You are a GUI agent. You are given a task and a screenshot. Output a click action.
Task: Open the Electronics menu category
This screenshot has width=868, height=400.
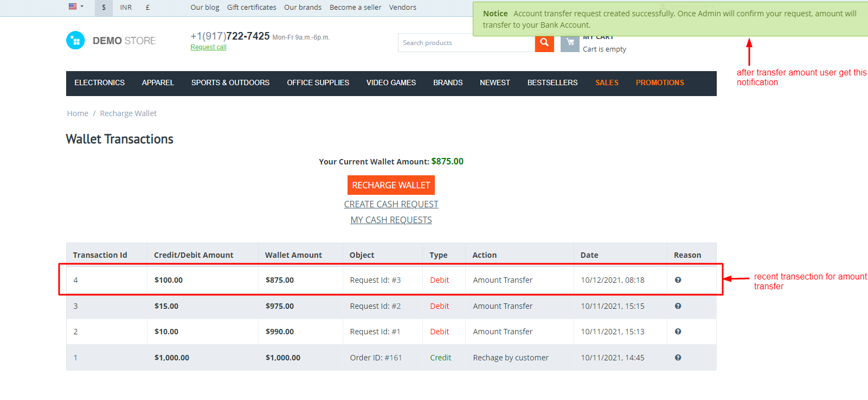(x=99, y=83)
